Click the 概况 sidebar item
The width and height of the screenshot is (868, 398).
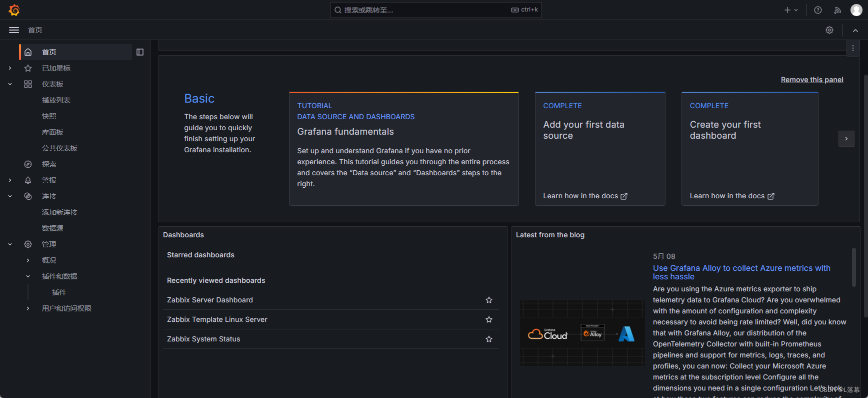[49, 260]
